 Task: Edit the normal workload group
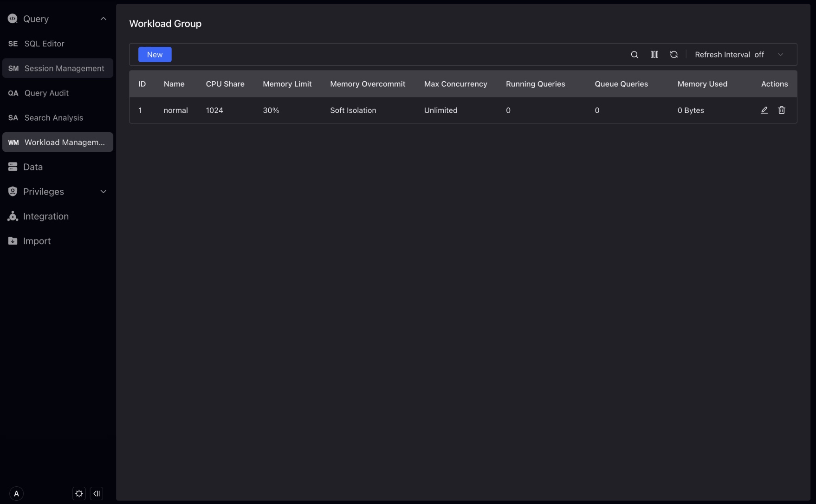(x=764, y=110)
